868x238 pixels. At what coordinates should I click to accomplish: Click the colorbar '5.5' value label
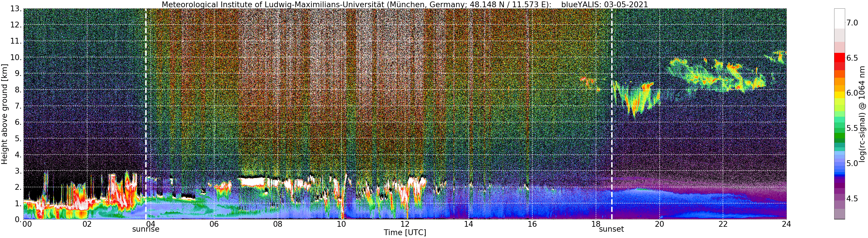click(852, 128)
